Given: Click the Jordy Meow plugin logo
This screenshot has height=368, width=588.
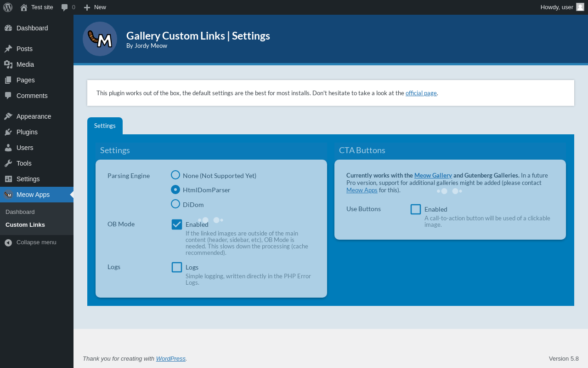Looking at the screenshot, I should click(100, 39).
